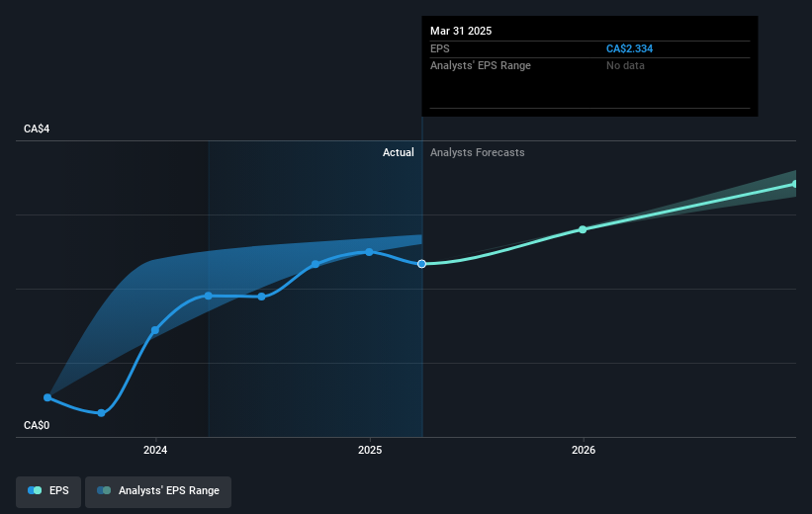
Task: Click the 'Mar 31 2025' tooltip date
Action: pos(461,31)
